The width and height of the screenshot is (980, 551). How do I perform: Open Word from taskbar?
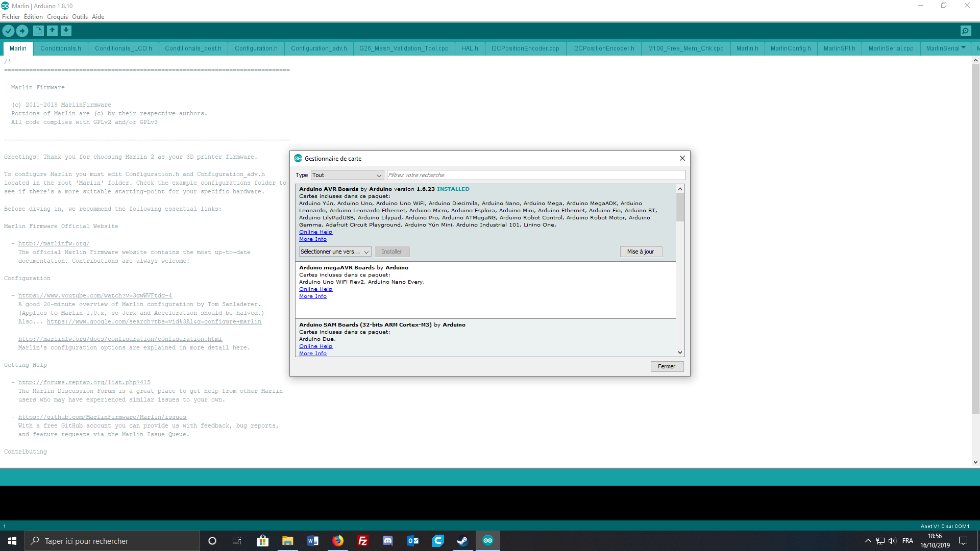[312, 541]
